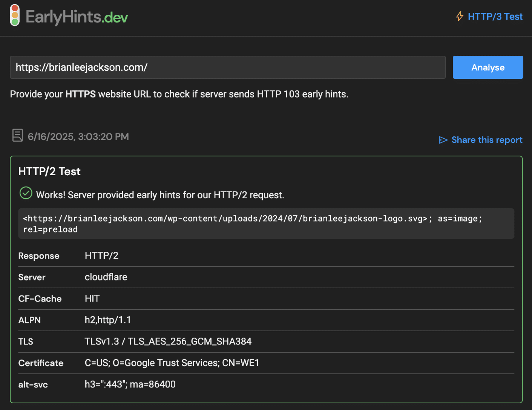The height and width of the screenshot is (410, 532).
Task: Click the paper plane share icon
Action: click(x=443, y=140)
